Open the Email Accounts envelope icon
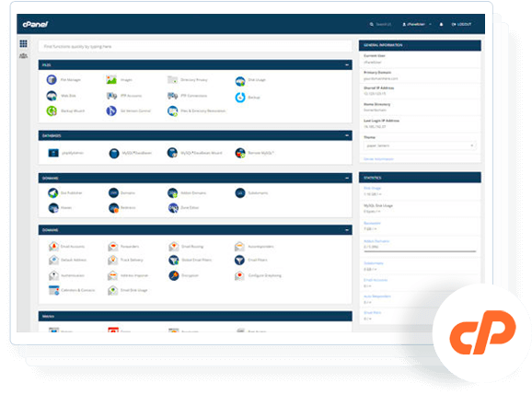This screenshot has width=532, height=395. [53, 247]
